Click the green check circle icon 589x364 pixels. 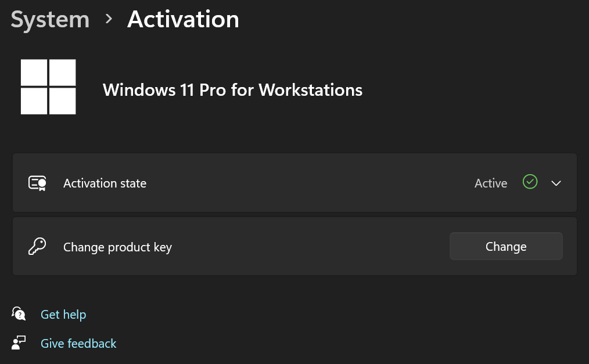click(530, 182)
